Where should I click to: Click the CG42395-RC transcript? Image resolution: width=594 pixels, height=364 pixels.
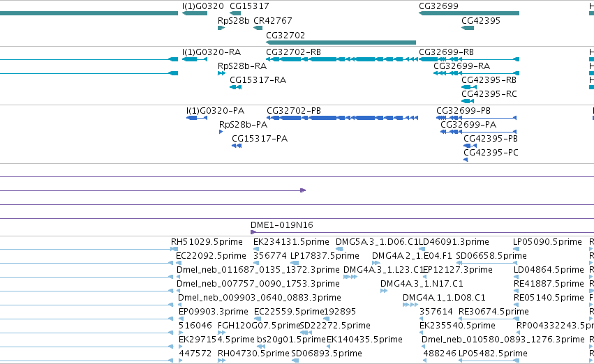click(468, 101)
